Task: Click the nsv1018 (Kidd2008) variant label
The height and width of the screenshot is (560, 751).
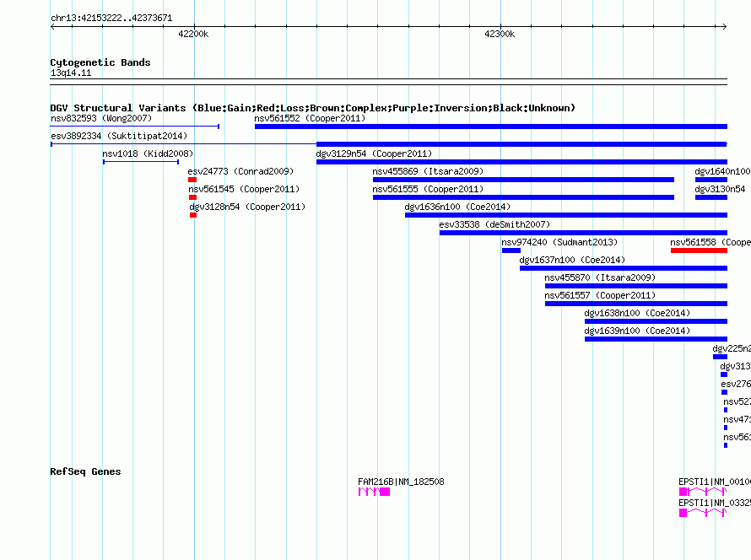Action: click(x=148, y=153)
